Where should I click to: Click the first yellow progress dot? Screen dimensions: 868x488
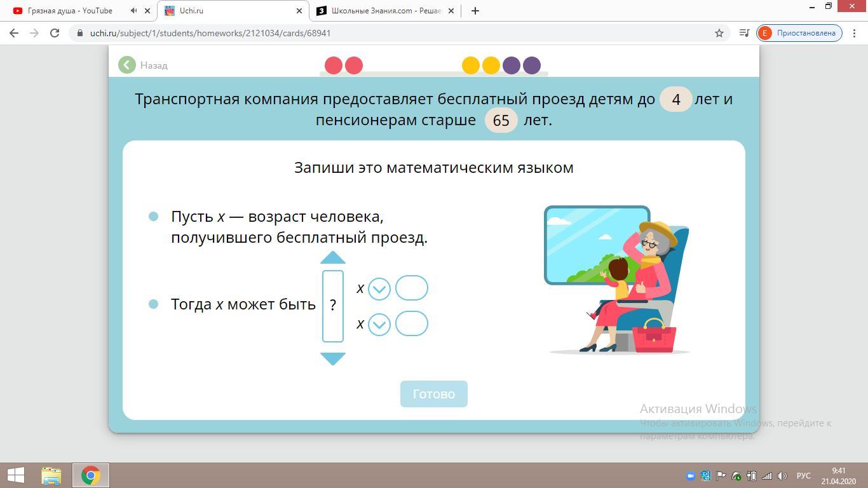[471, 65]
